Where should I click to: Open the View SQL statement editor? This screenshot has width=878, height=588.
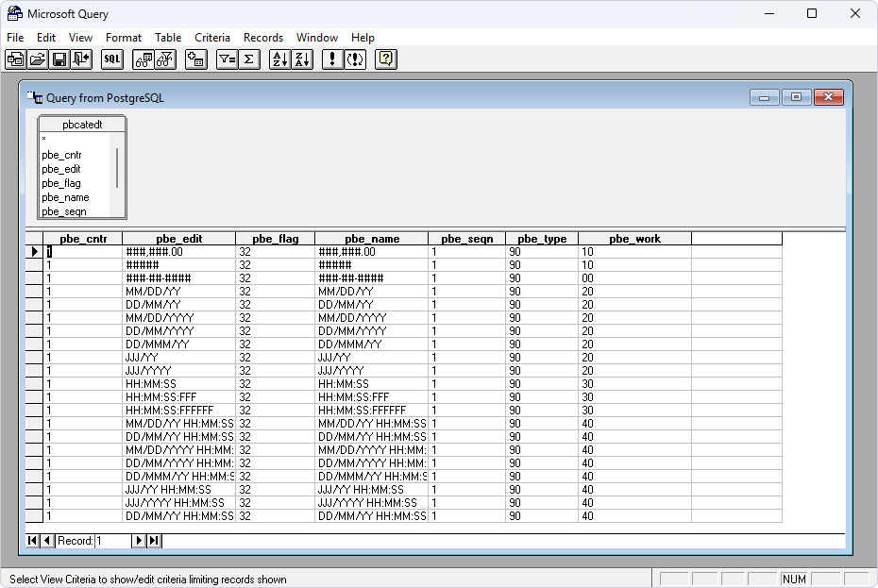tap(111, 59)
